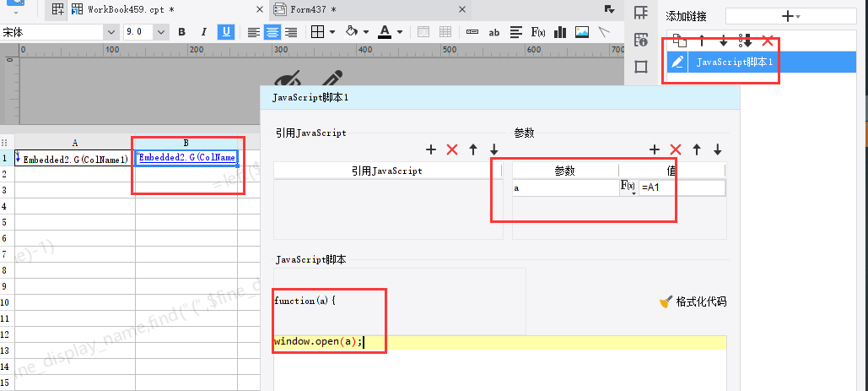Image resolution: width=868 pixels, height=391 pixels.
Task: Insert formula using Fx toolbar icon
Action: point(538,32)
